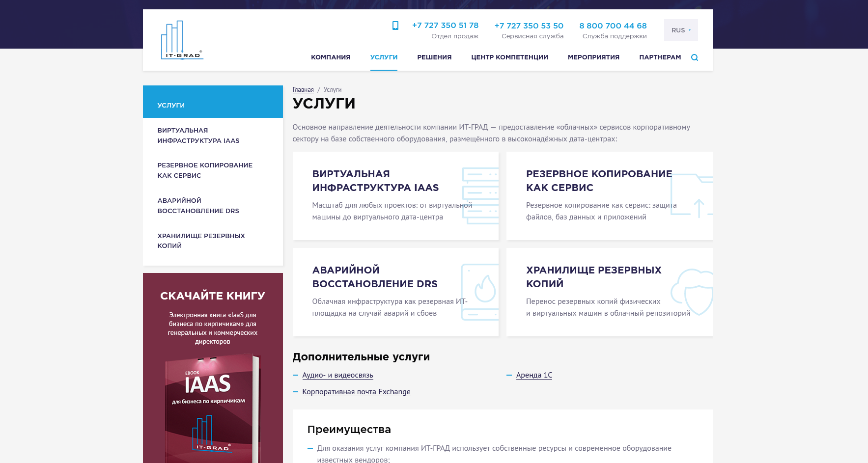This screenshot has width=868, height=463.
Task: Open Корпоративная почта Exchange link
Action: coord(356,392)
